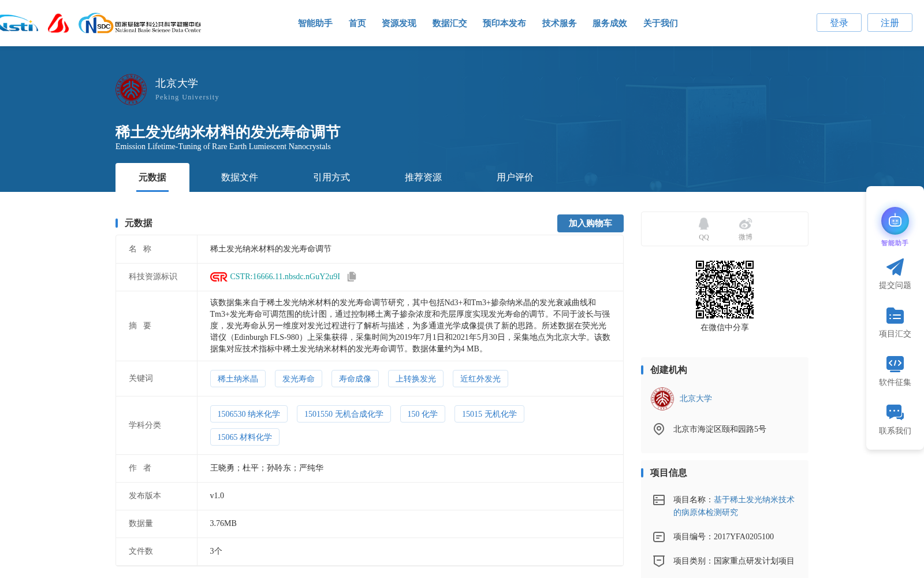This screenshot has height=578, width=924.
Task: Open the 软件征集 code icon
Action: (895, 364)
